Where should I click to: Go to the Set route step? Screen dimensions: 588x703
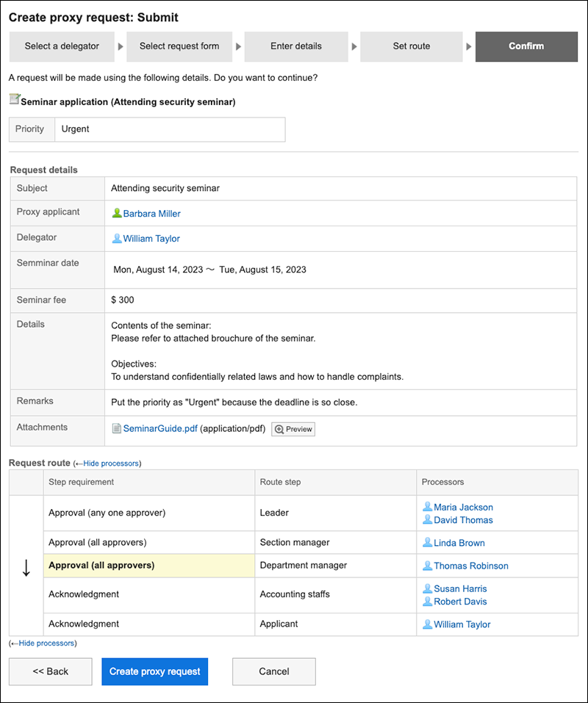tap(412, 46)
